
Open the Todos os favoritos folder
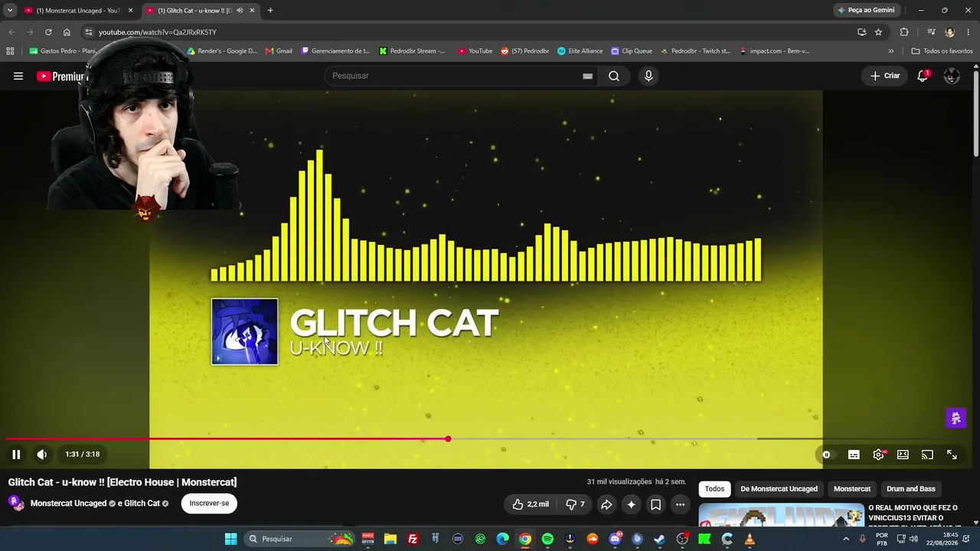tap(942, 51)
